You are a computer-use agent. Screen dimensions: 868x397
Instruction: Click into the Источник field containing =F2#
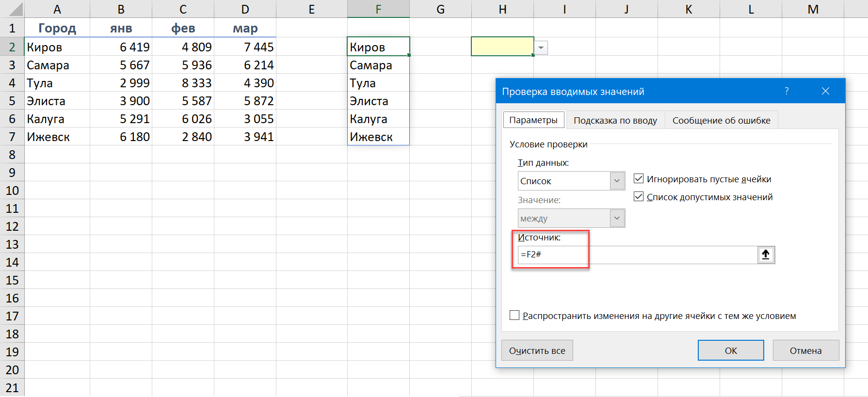point(637,255)
